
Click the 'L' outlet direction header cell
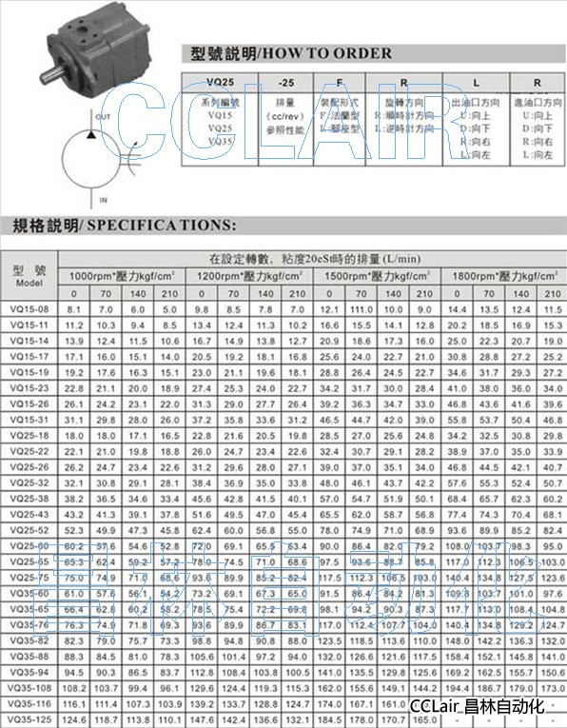476,83
